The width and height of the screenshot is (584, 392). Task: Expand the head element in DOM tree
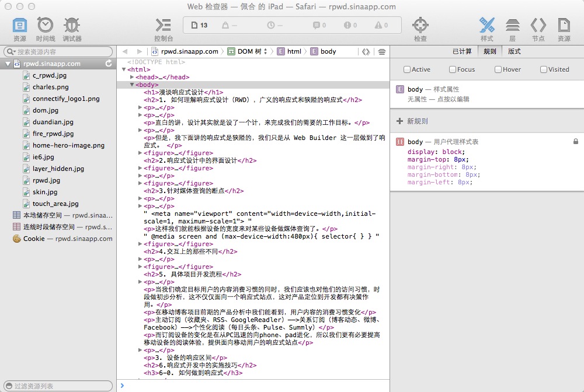coord(132,77)
